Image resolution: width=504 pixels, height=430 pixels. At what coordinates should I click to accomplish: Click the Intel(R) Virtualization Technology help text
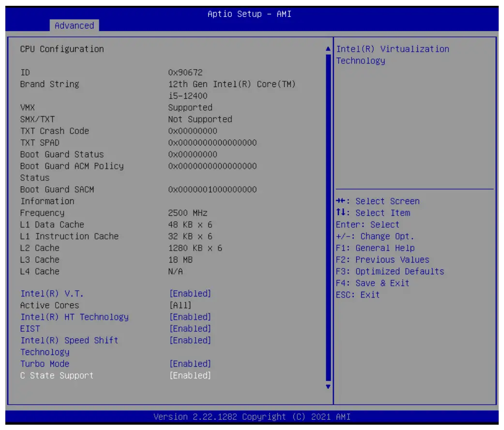[x=393, y=55]
